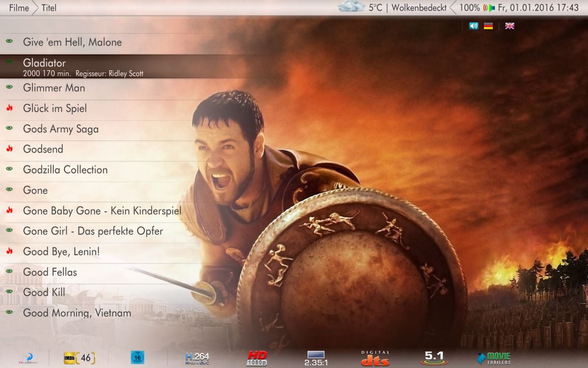Click the FSK 16 age rating icon
588x368 pixels.
click(x=137, y=358)
